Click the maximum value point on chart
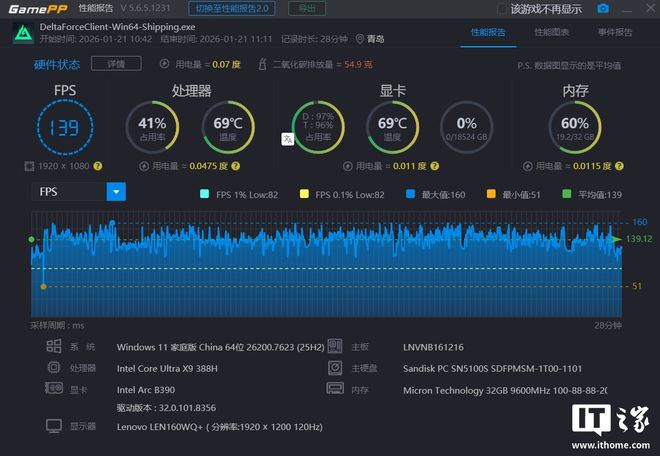Viewport: 660px width, 456px height. (x=112, y=222)
